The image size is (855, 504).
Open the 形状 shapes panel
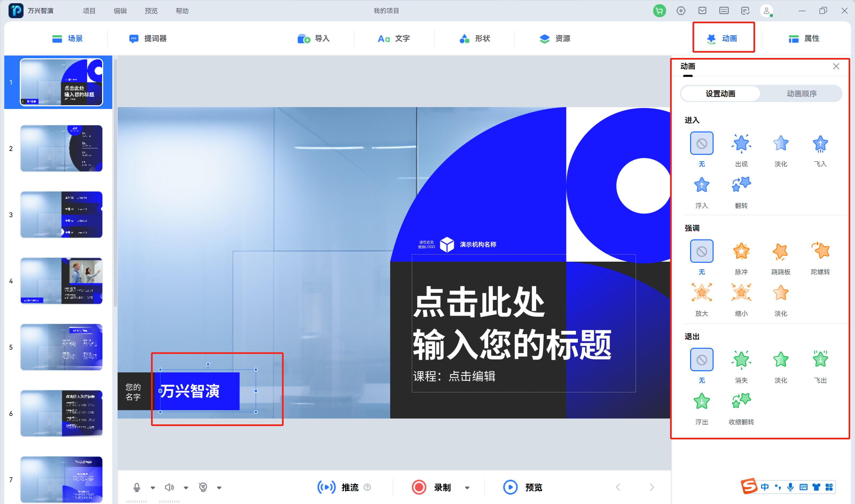click(x=475, y=38)
